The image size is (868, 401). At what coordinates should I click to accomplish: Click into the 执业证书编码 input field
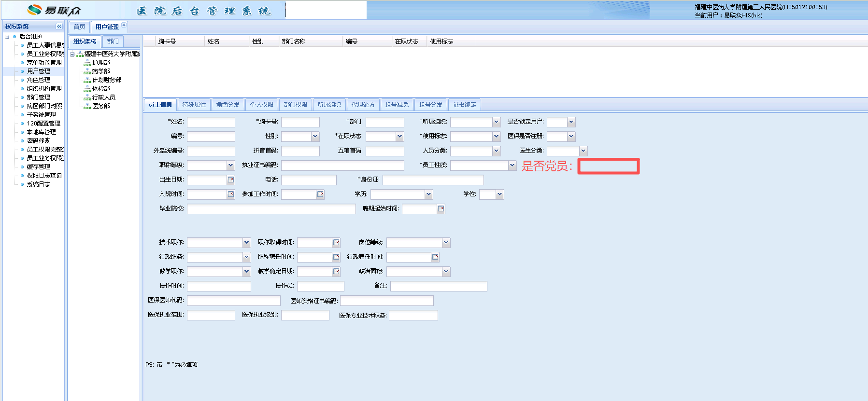342,166
